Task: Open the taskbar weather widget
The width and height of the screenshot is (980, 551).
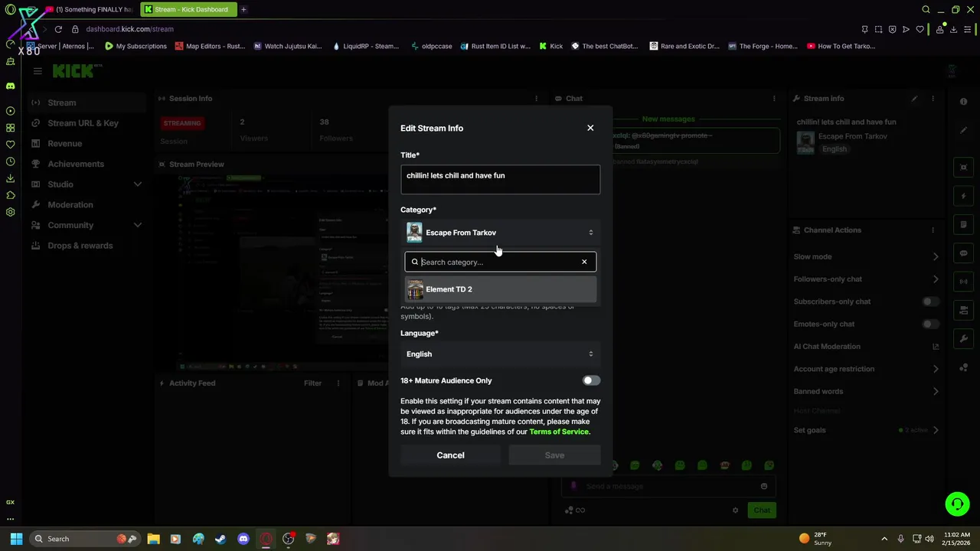Action: pos(815,539)
